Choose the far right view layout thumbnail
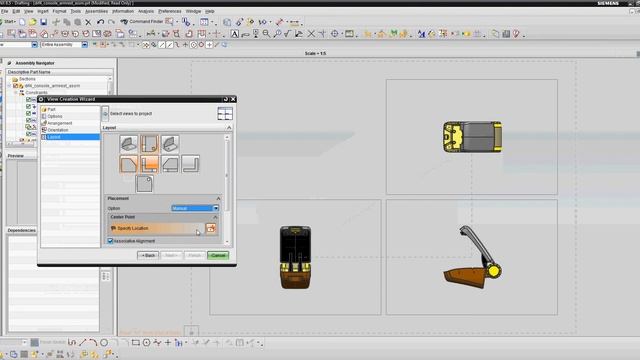The image size is (640, 360). click(x=191, y=164)
